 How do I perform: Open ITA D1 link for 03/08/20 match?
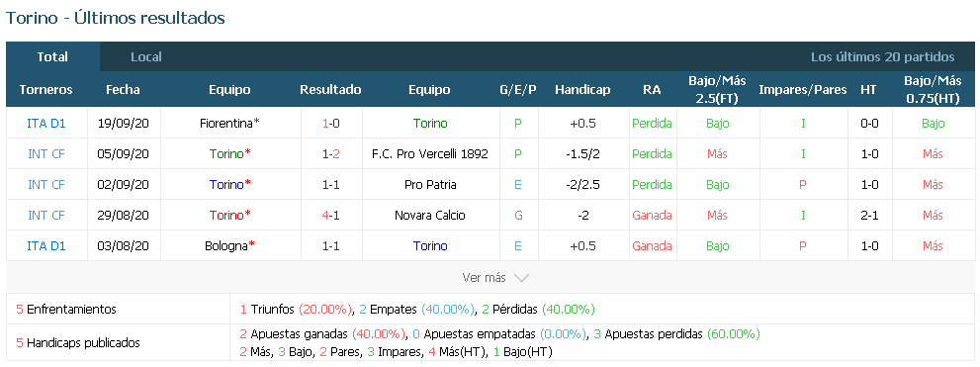pyautogui.click(x=46, y=245)
